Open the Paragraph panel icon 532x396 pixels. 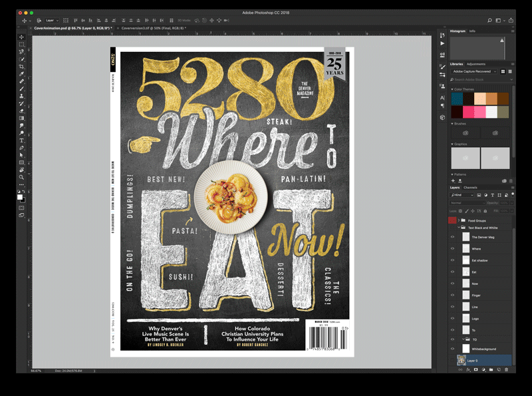pos(442,106)
